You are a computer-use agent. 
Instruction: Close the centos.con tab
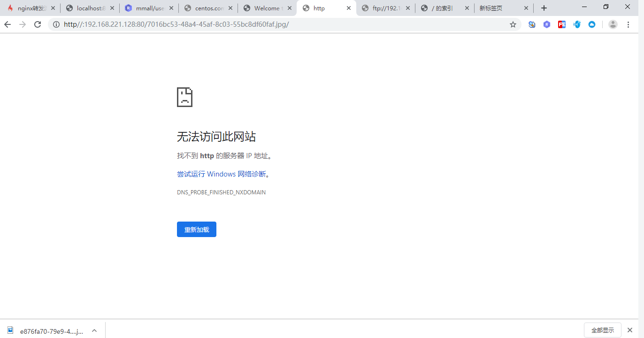[230, 8]
